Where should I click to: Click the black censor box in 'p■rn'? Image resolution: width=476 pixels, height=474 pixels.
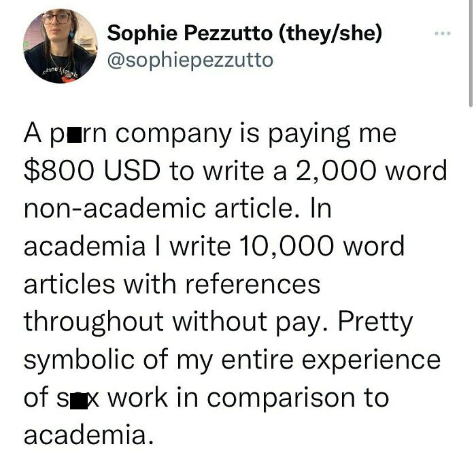coord(74,135)
